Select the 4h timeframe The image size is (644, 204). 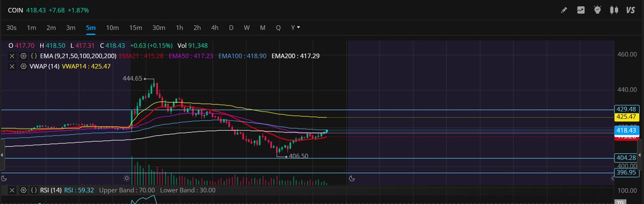click(x=215, y=27)
